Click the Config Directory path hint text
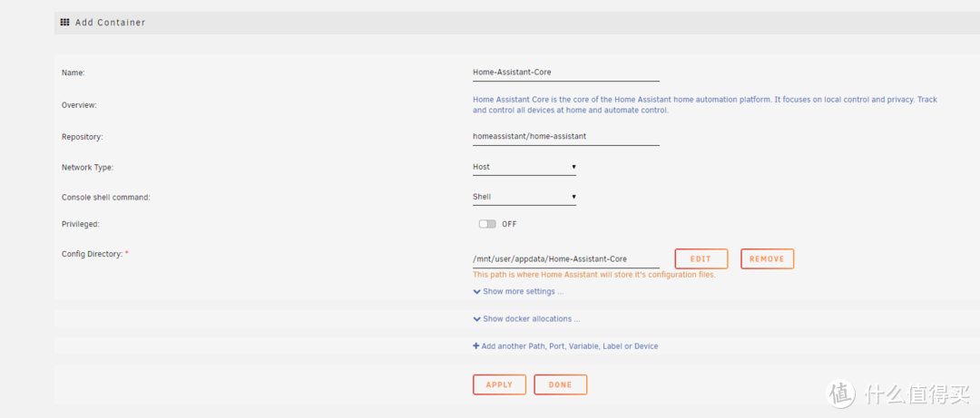This screenshot has width=980, height=418. pyautogui.click(x=594, y=275)
